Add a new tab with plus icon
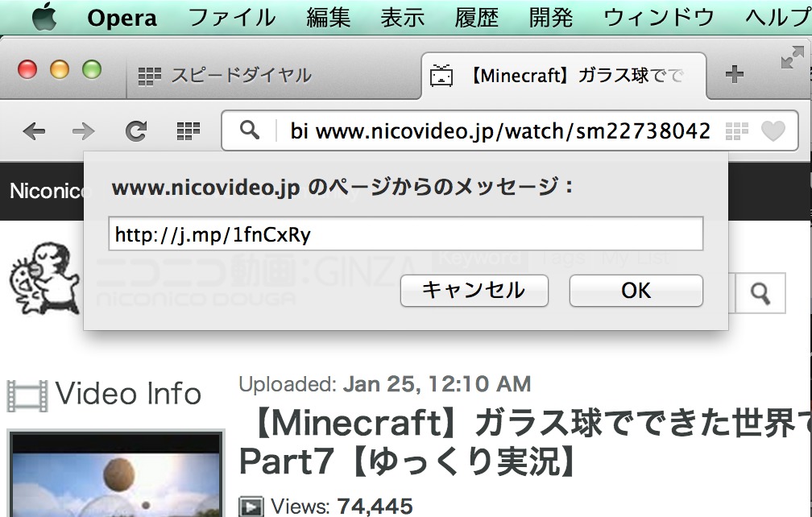The width and height of the screenshot is (812, 517). [735, 75]
